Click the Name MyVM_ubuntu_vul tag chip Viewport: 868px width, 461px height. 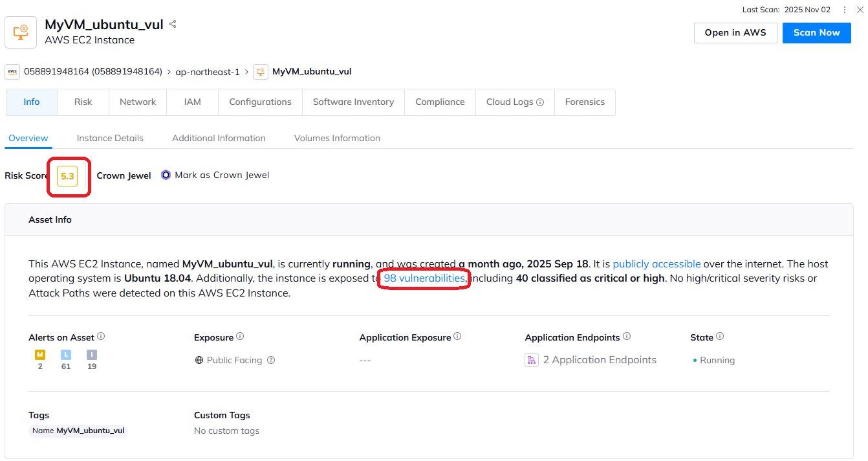click(78, 431)
